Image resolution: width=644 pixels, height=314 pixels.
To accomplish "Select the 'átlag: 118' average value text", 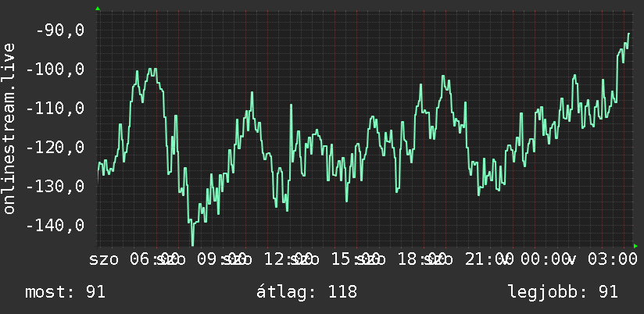I will [x=307, y=292].
